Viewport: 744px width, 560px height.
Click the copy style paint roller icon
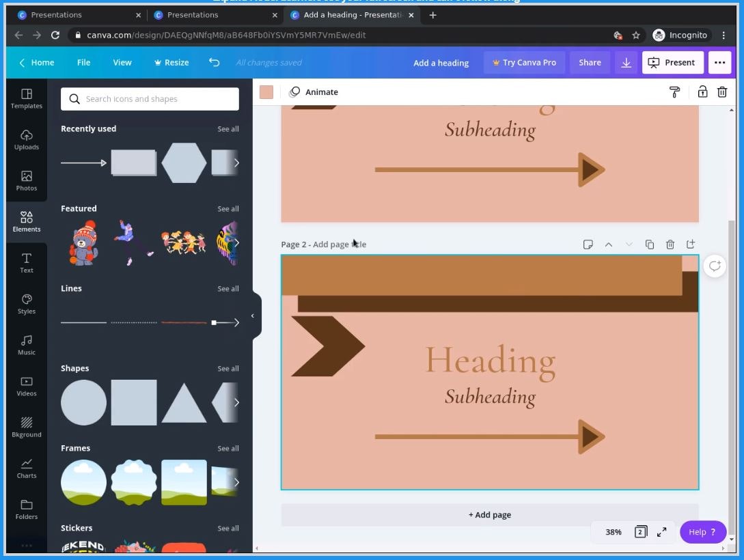(x=674, y=92)
